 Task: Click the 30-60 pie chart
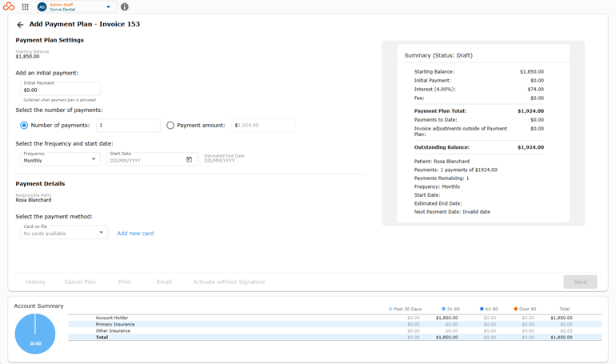35,334
